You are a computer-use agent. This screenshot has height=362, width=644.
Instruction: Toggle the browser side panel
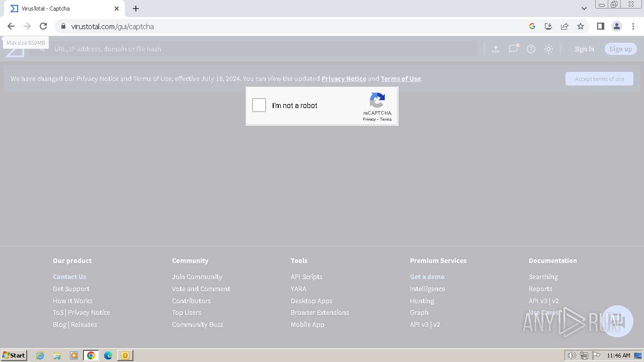coord(600,26)
